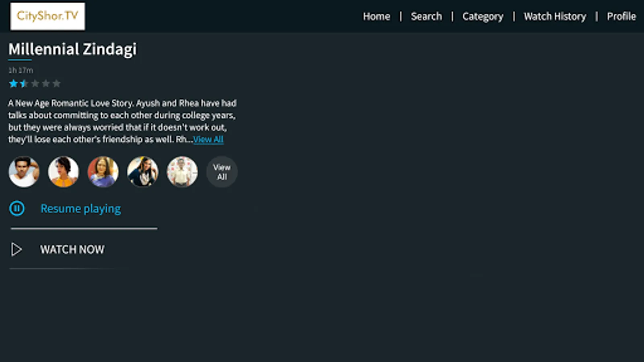Expand the full synopsis via View All
Image resolution: width=644 pixels, height=362 pixels.
pos(208,139)
